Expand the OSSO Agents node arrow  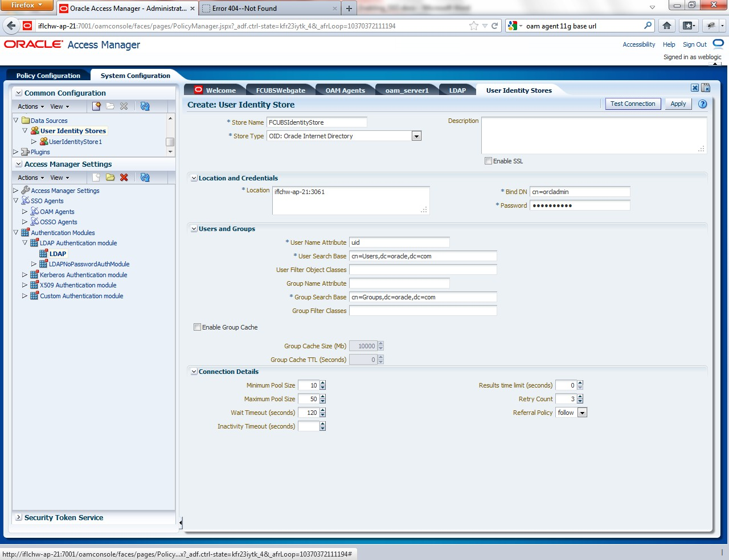24,222
